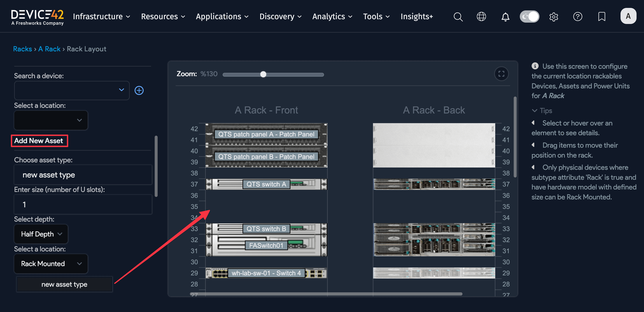644x312 pixels.
Task: Open the global search magnifier
Action: coord(458,17)
